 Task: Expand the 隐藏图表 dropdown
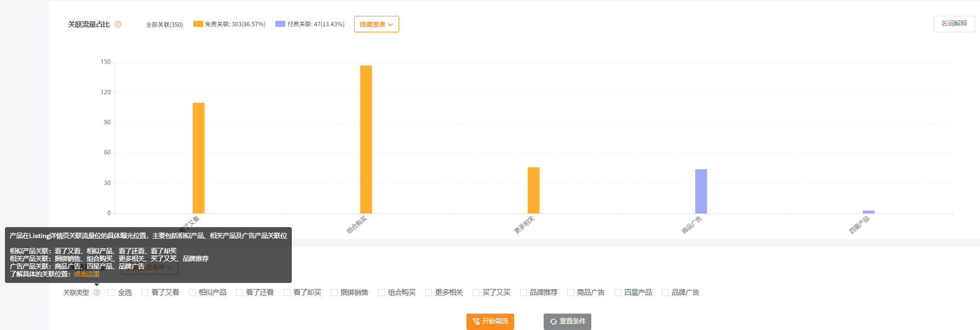(x=376, y=24)
